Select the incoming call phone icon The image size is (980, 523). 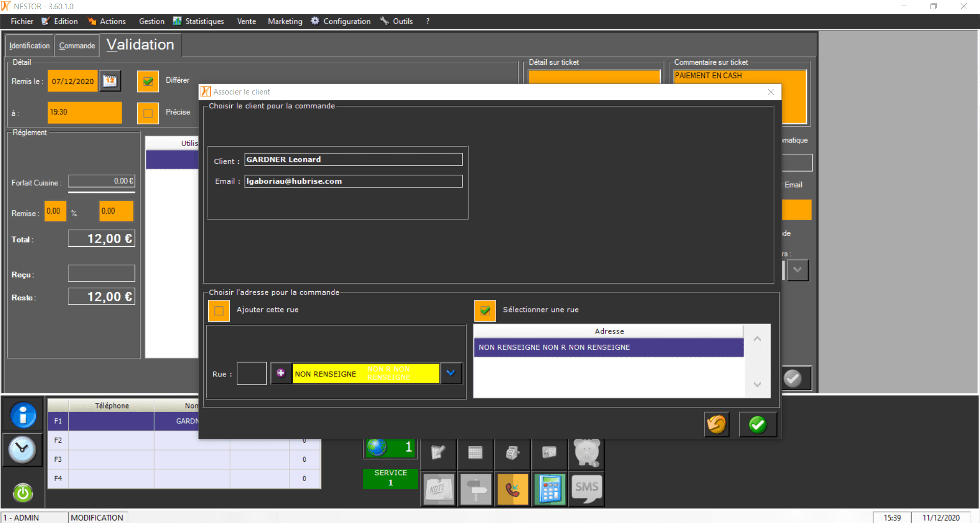[512, 489]
